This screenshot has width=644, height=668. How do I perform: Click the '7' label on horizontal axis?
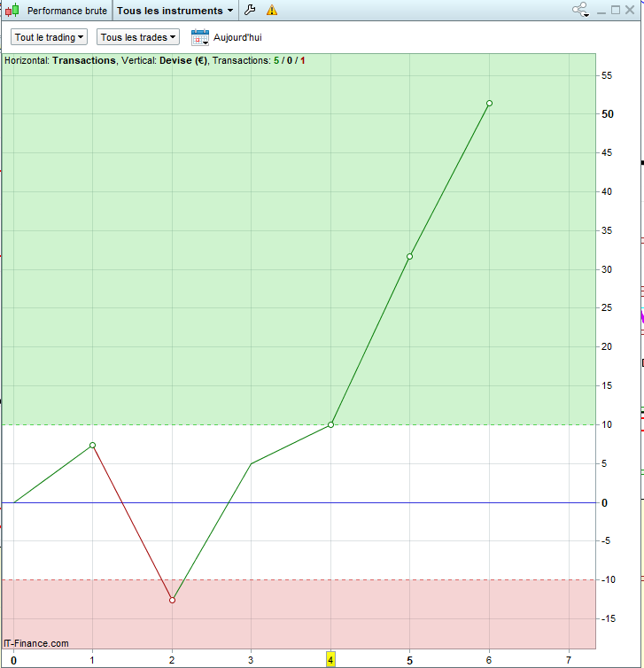pos(569,660)
